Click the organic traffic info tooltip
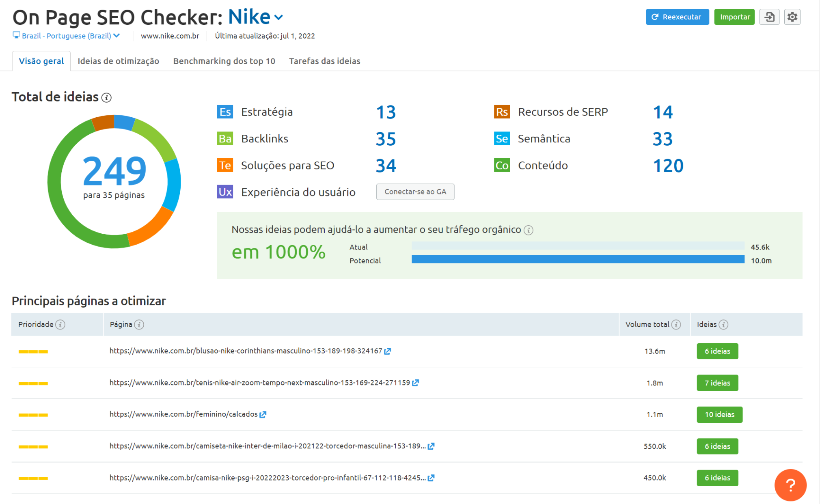Viewport: 820px width, 504px height. tap(529, 230)
